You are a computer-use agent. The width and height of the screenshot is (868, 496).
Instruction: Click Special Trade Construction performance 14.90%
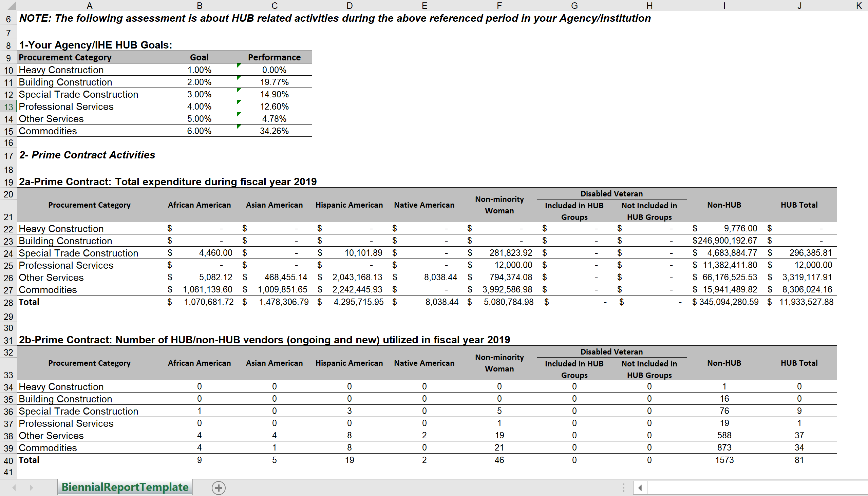point(275,94)
